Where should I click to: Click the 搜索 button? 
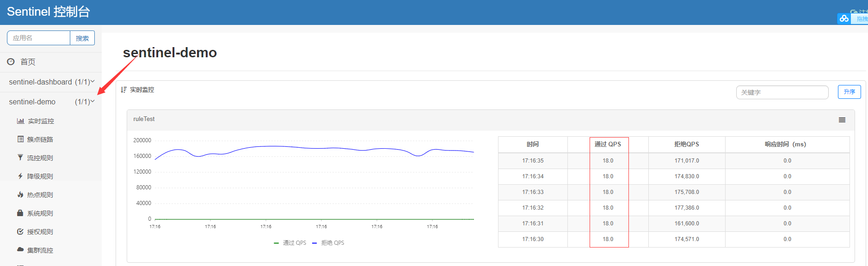pos(82,38)
